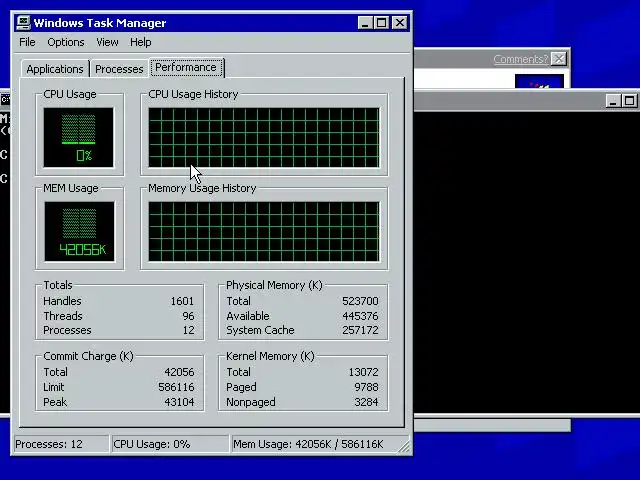Click the System Cache value 257172
The image size is (640, 480).
tap(360, 330)
